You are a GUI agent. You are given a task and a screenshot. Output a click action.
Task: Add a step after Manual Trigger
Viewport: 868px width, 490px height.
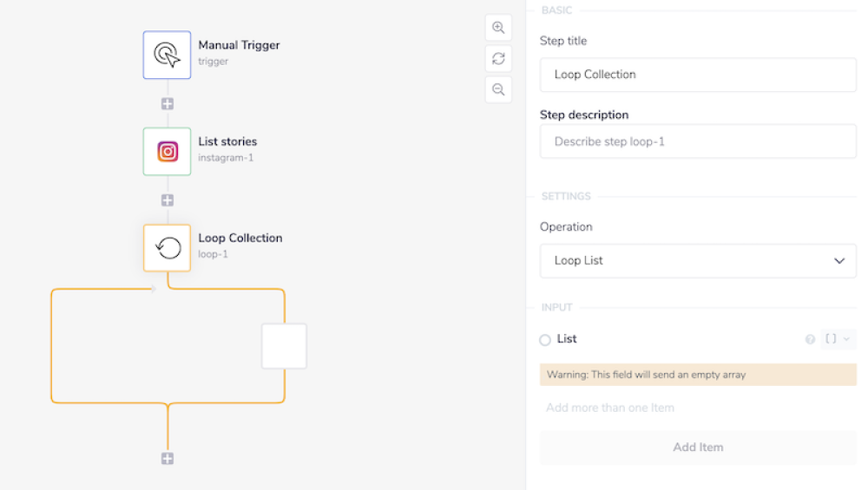(168, 103)
